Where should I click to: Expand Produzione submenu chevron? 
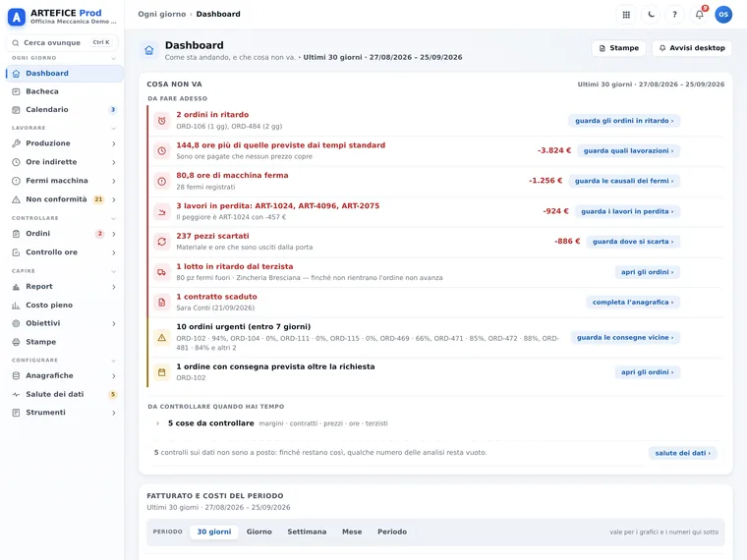click(x=114, y=143)
